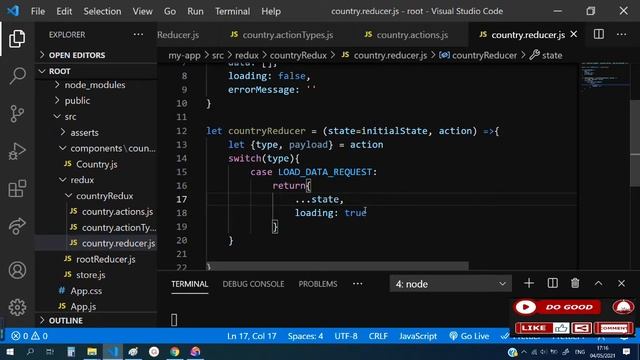Click Ln 17, Col 17 in status bar
The height and width of the screenshot is (360, 640).
(252, 336)
